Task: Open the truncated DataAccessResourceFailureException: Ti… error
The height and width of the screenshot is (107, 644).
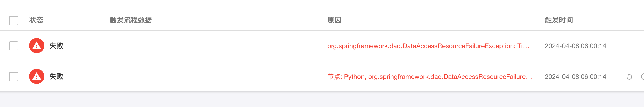Action: coord(428,46)
